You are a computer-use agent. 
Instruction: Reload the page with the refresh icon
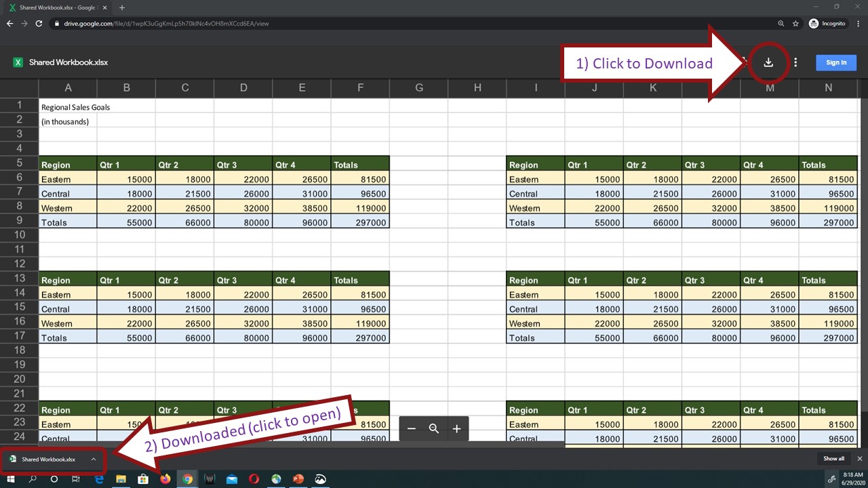click(x=39, y=23)
